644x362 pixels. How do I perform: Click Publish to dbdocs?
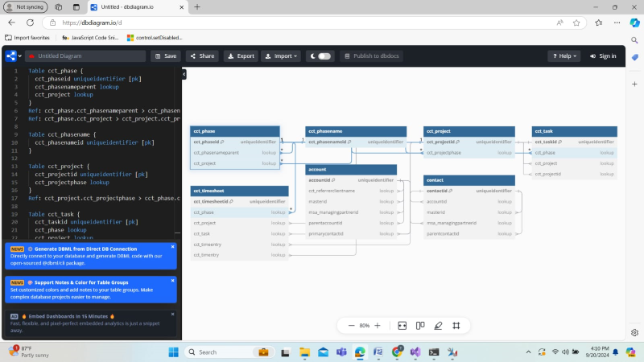pos(370,56)
